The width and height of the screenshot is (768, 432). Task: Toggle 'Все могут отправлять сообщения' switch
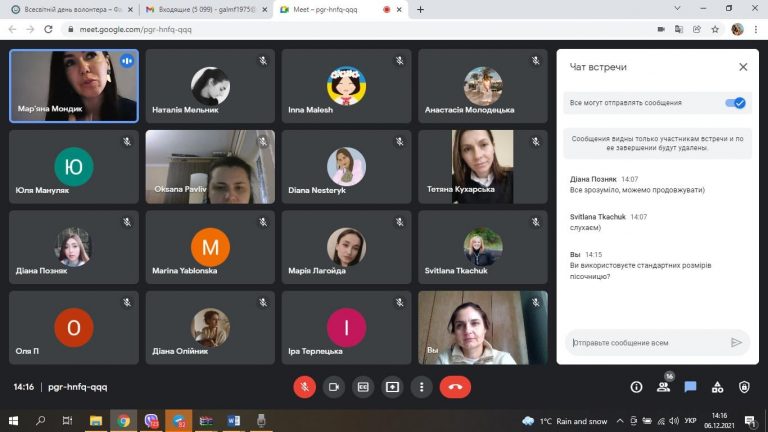735,103
